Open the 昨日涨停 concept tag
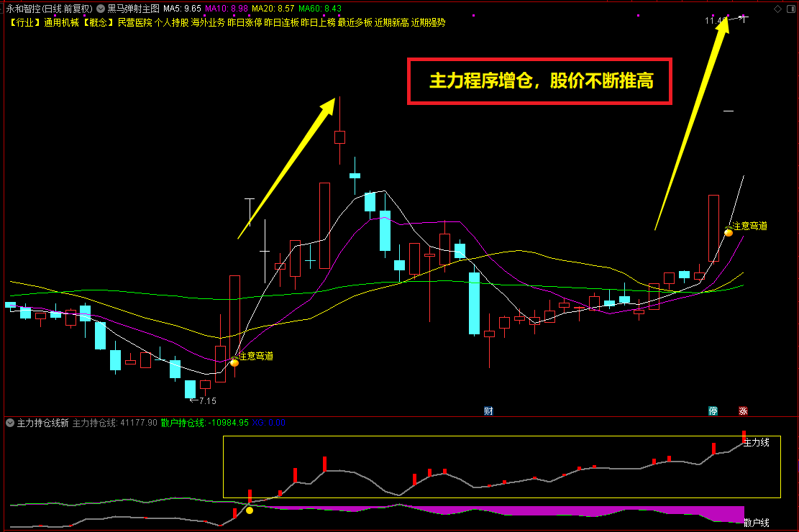Viewport: 799px width, 532px height. coord(245,22)
